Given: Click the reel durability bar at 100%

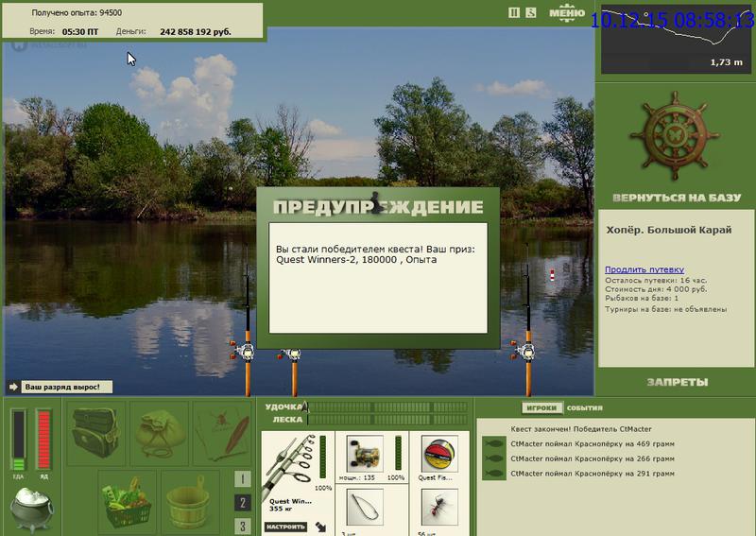Looking at the screenshot, I should coord(398,453).
